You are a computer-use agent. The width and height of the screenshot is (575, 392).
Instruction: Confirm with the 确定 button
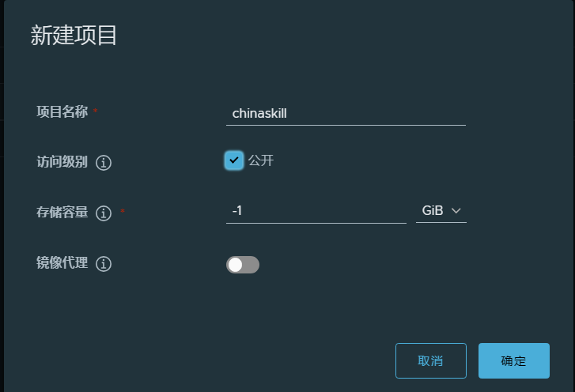click(x=513, y=361)
